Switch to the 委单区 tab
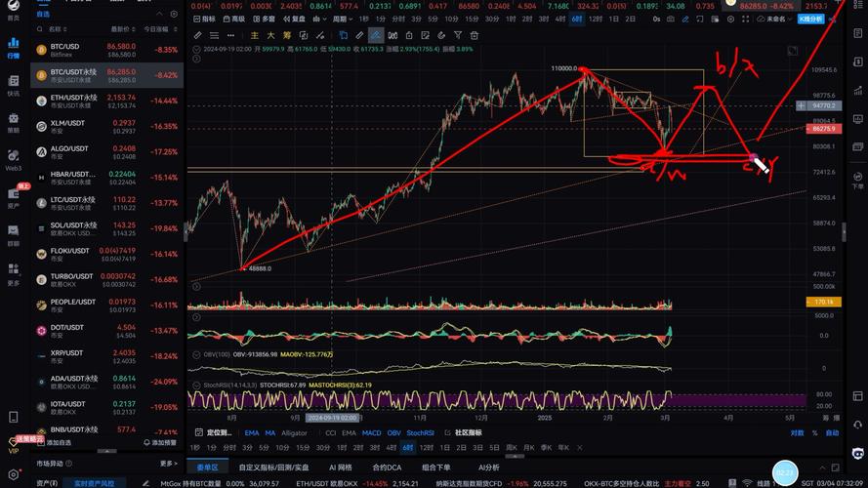The height and width of the screenshot is (488, 868). tap(208, 468)
